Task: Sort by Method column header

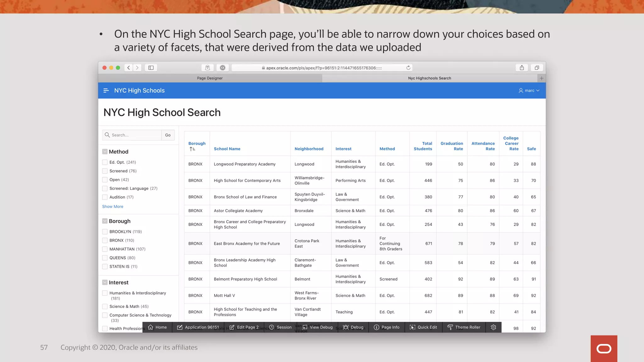Action: (387, 149)
